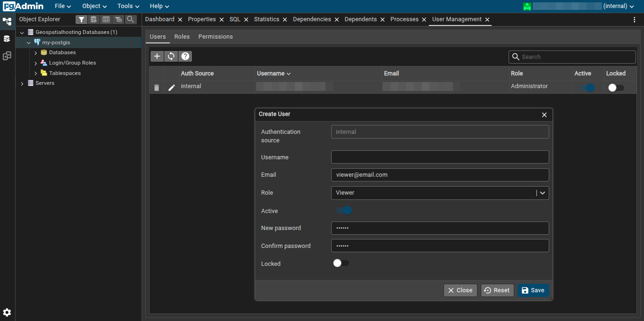The image size is (644, 321).
Task: Click the add user plus icon
Action: click(x=157, y=57)
